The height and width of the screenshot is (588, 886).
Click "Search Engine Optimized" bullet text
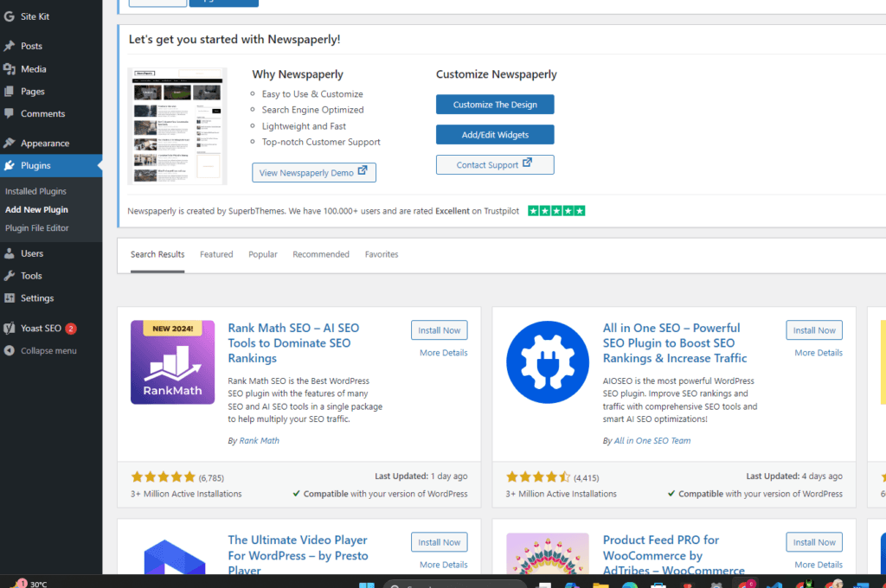[x=313, y=110]
